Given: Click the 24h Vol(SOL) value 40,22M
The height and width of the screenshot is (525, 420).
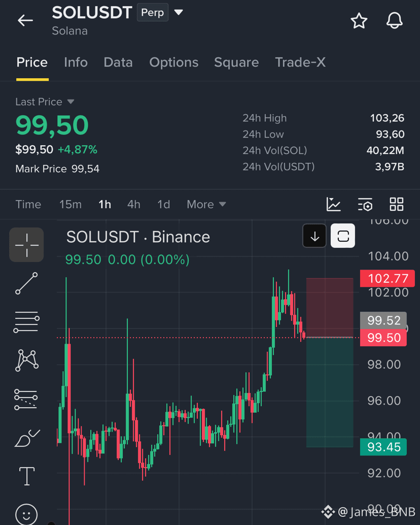Looking at the screenshot, I should [x=385, y=150].
